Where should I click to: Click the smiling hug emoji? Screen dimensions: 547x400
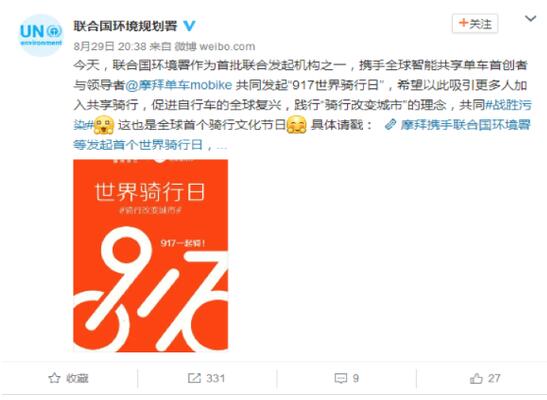pyautogui.click(x=297, y=125)
